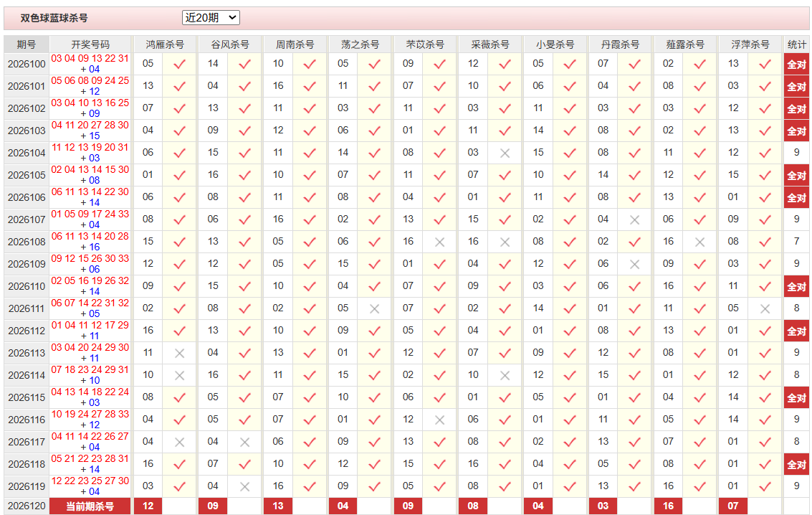Click period number 2026109
The height and width of the screenshot is (515, 812).
[x=27, y=264]
